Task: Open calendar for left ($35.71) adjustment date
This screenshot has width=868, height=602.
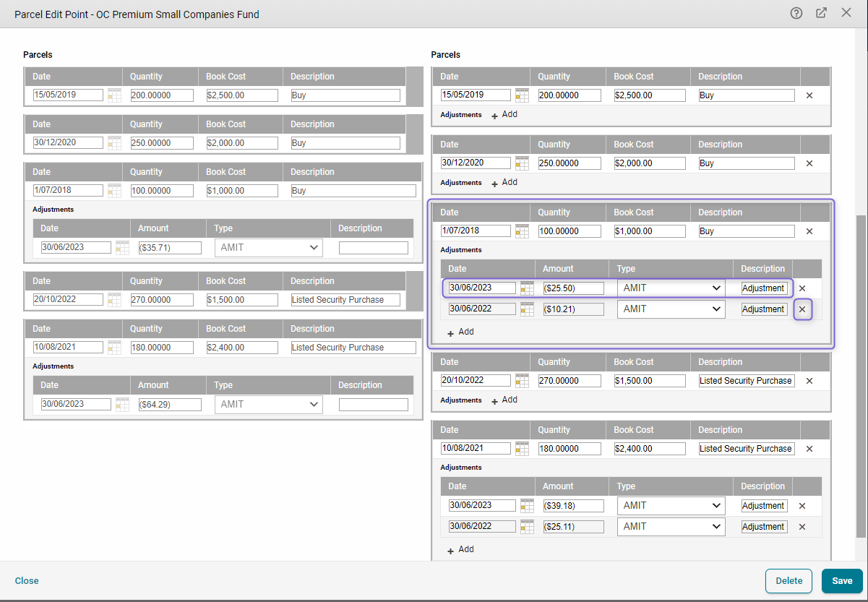Action: (122, 248)
